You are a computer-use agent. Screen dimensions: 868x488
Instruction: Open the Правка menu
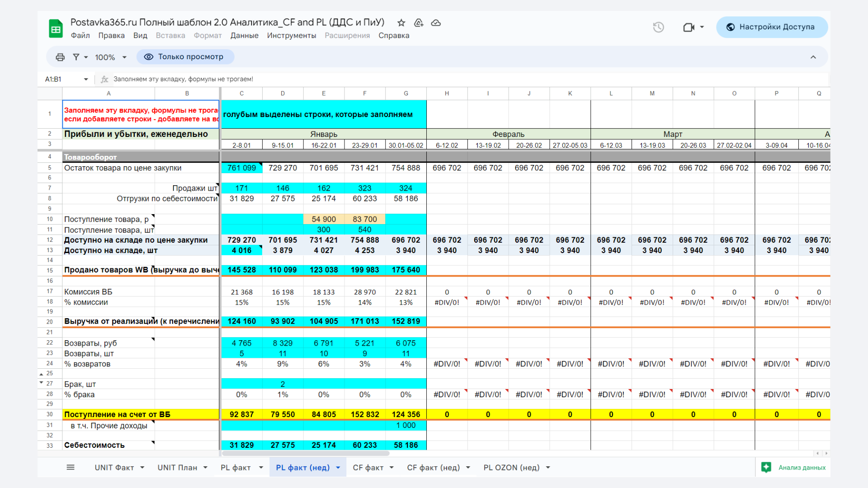click(x=111, y=35)
